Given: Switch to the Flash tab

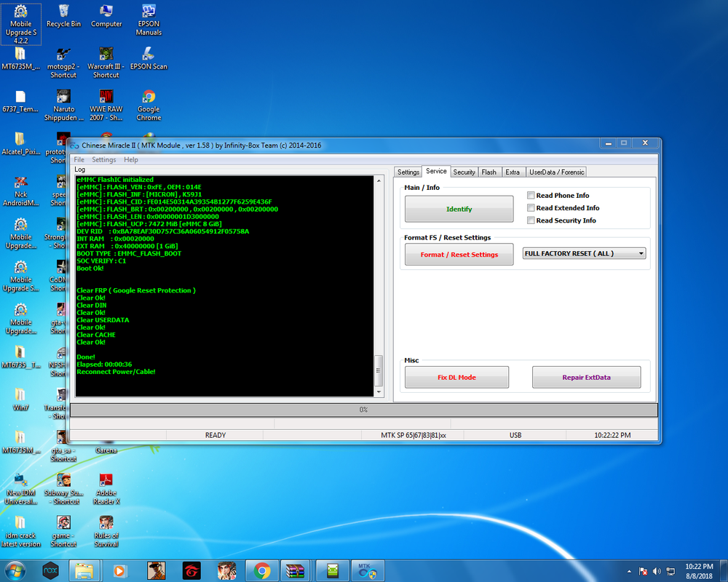Looking at the screenshot, I should coord(488,172).
